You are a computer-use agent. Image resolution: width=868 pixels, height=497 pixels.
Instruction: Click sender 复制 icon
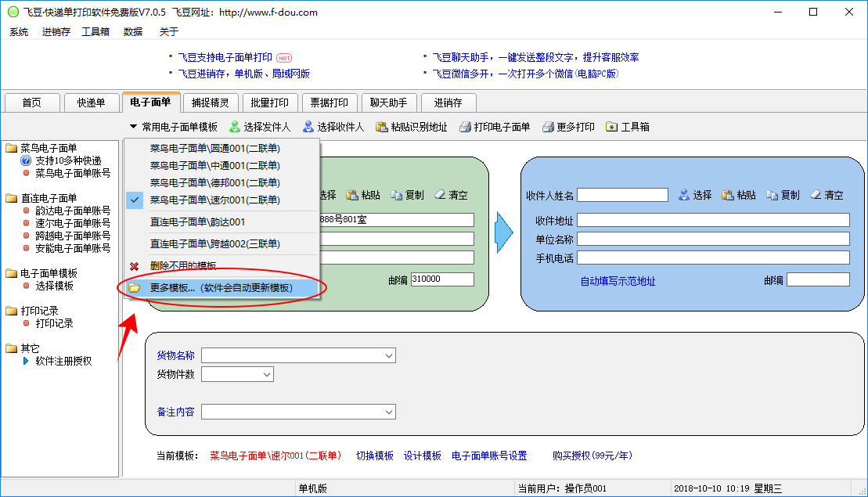tap(396, 195)
